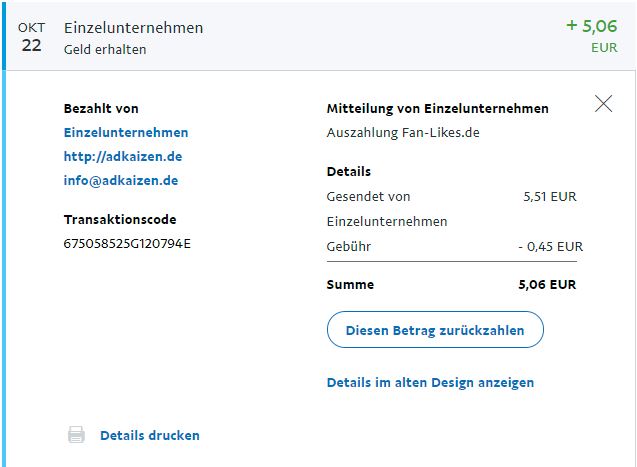Collapse the Einzelunternehmen transaction header title
Viewport: 637px width, 467px height.
click(x=133, y=28)
